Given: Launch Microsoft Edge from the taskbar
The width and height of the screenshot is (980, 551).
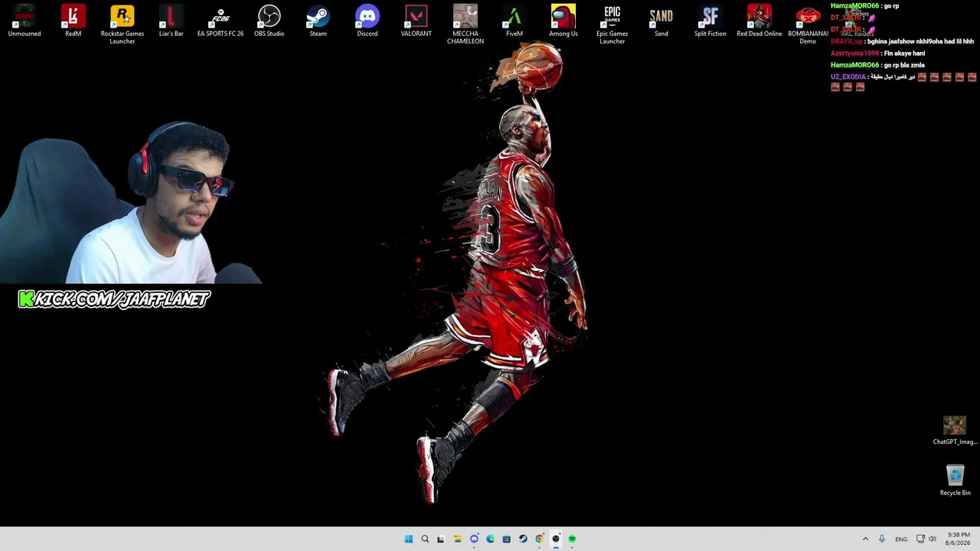Looking at the screenshot, I should pos(490,539).
